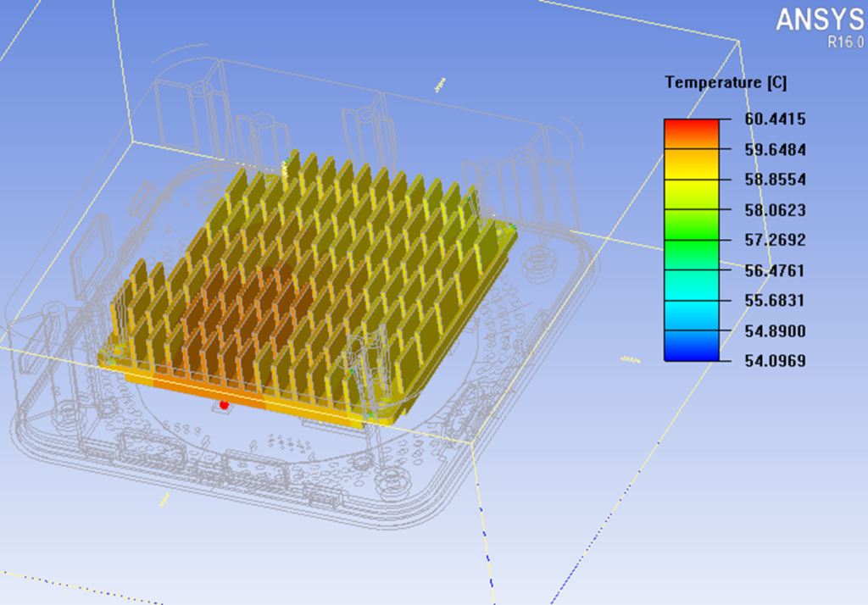The height and width of the screenshot is (605, 868).
Task: Click the Temperature [C] legend title
Action: [726, 83]
